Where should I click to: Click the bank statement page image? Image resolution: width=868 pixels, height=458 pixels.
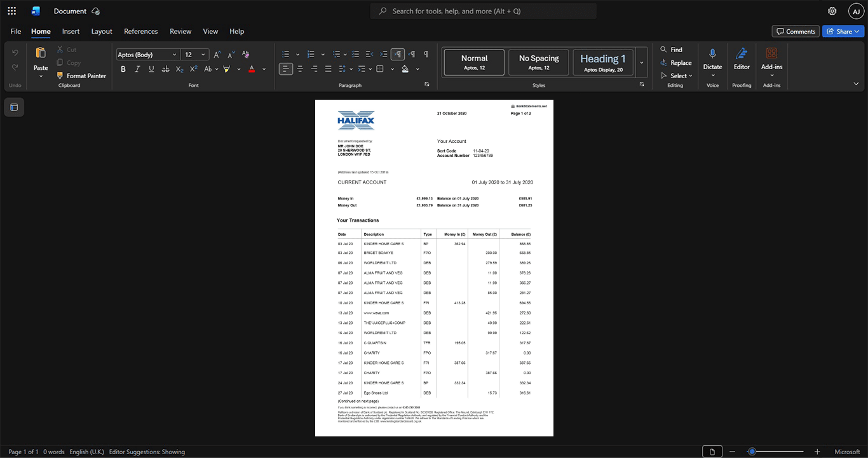[434, 268]
